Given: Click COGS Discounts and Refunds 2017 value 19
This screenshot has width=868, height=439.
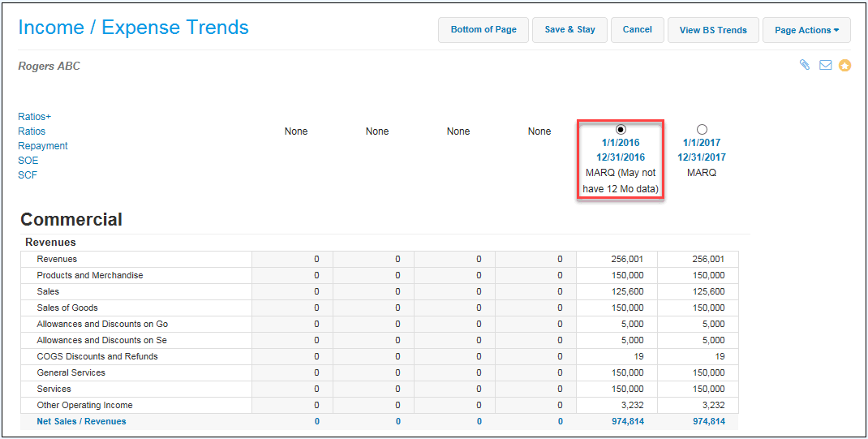Looking at the screenshot, I should click(720, 356).
